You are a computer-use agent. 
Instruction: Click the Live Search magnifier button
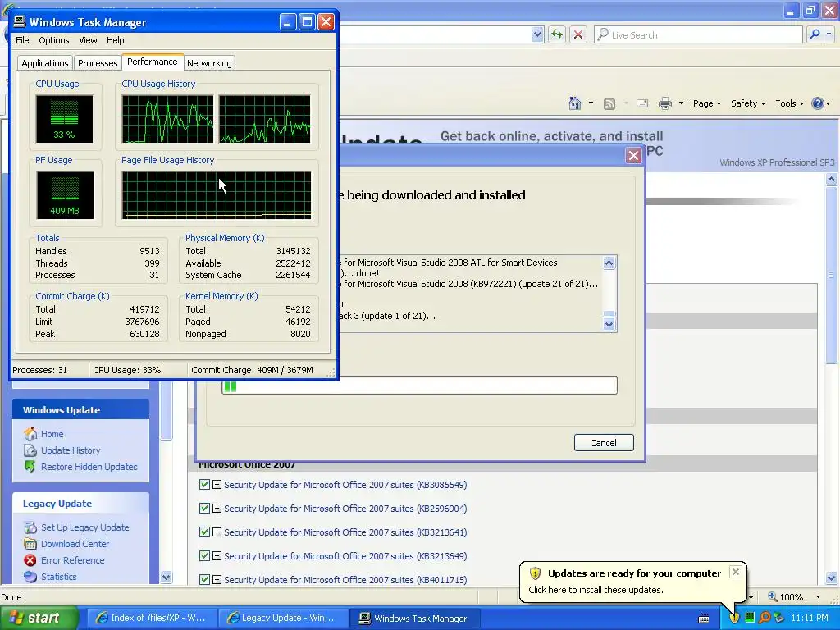[x=815, y=34]
